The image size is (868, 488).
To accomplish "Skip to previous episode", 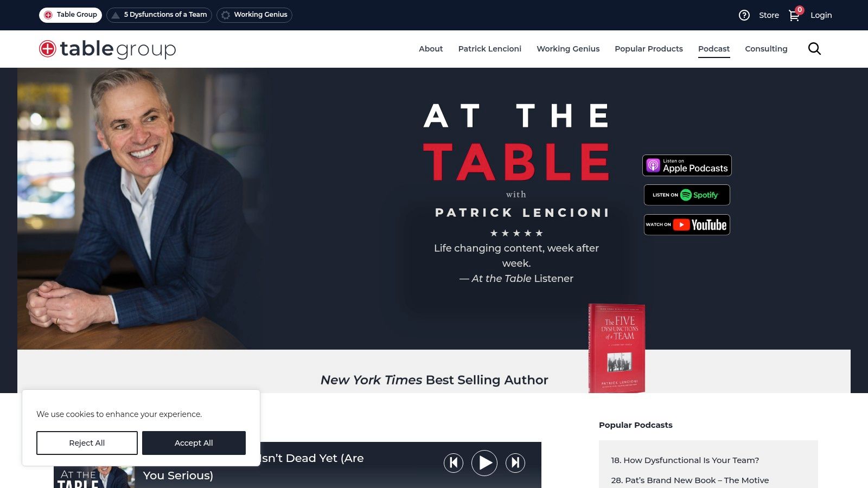I will [x=454, y=463].
